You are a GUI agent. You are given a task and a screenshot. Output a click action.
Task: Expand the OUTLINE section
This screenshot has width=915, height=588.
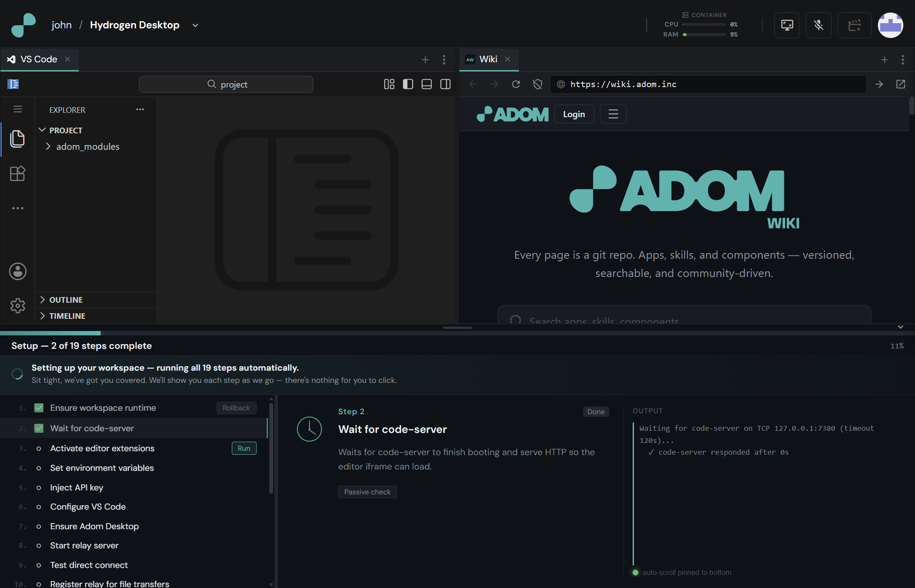coord(96,300)
